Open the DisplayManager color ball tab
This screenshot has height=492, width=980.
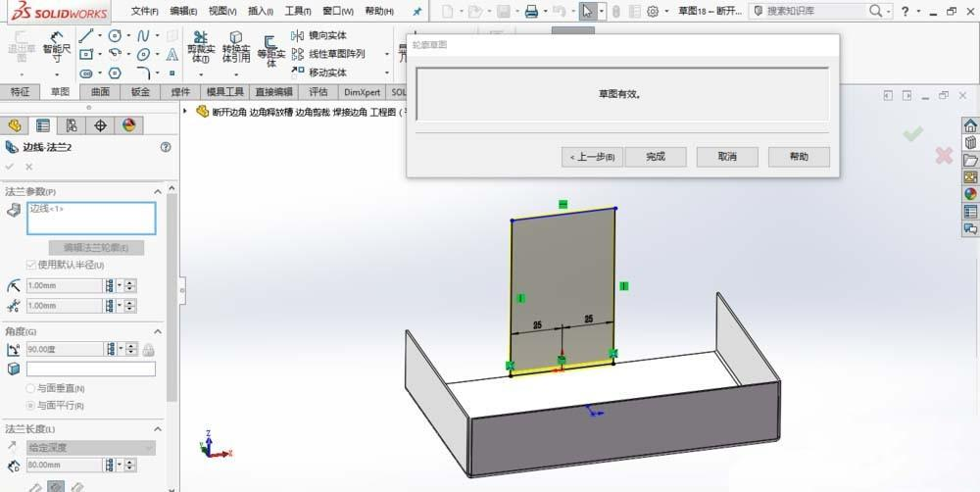click(128, 125)
